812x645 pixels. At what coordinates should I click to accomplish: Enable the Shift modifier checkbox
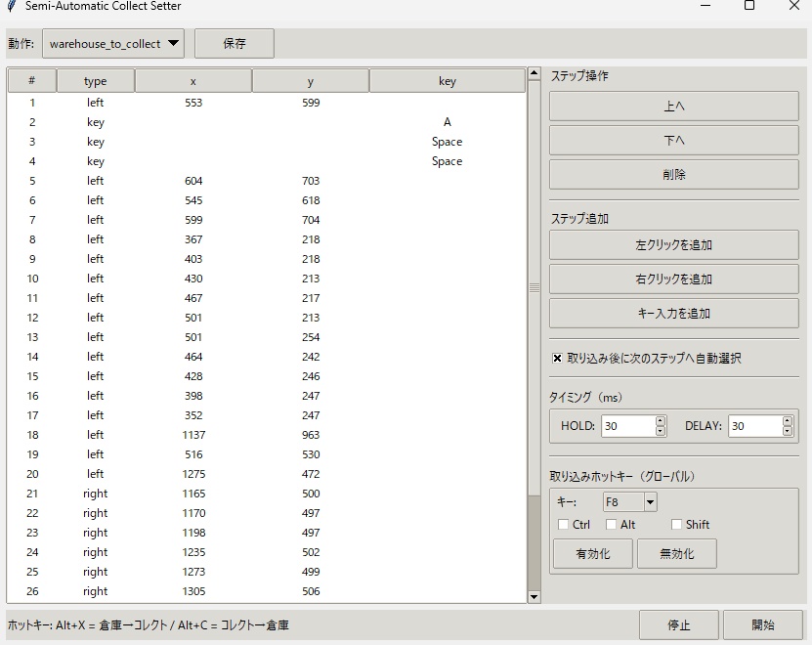675,524
